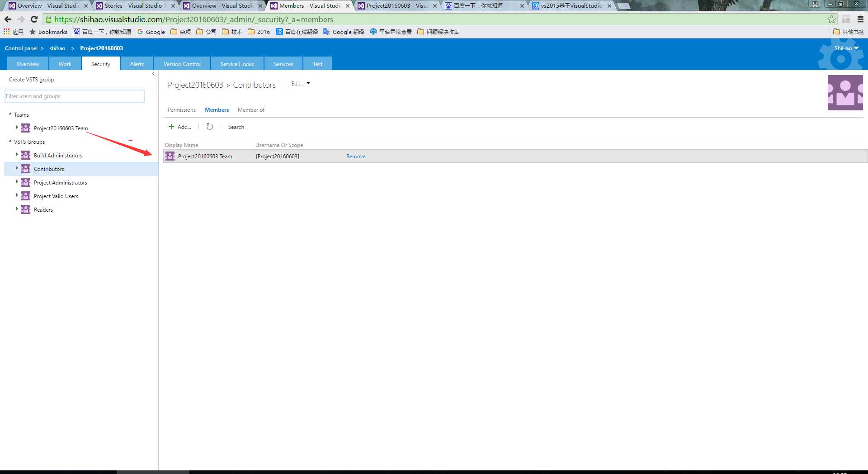Open the Chrome hamburger menu
Screen dimensions: 868x474
[x=860, y=19]
